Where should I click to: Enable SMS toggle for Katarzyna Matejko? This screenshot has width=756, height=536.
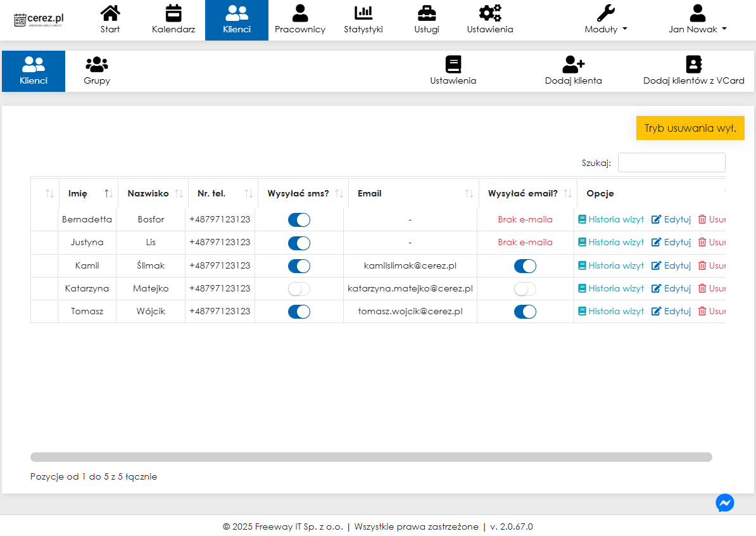pyautogui.click(x=299, y=289)
